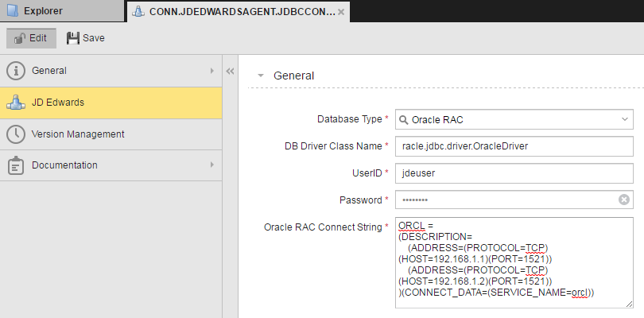Collapse the sidebar with double chevron
Viewport: 644px width, 318px height.
[230, 72]
